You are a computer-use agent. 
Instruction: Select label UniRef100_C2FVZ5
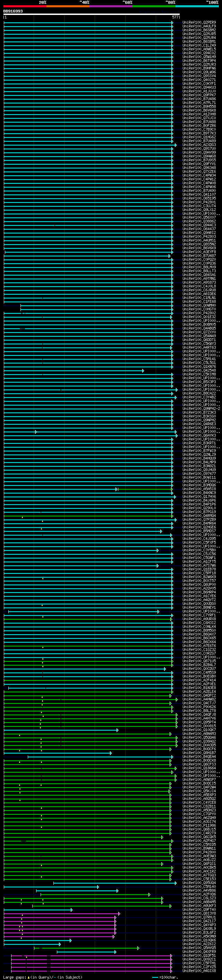coord(199,967)
